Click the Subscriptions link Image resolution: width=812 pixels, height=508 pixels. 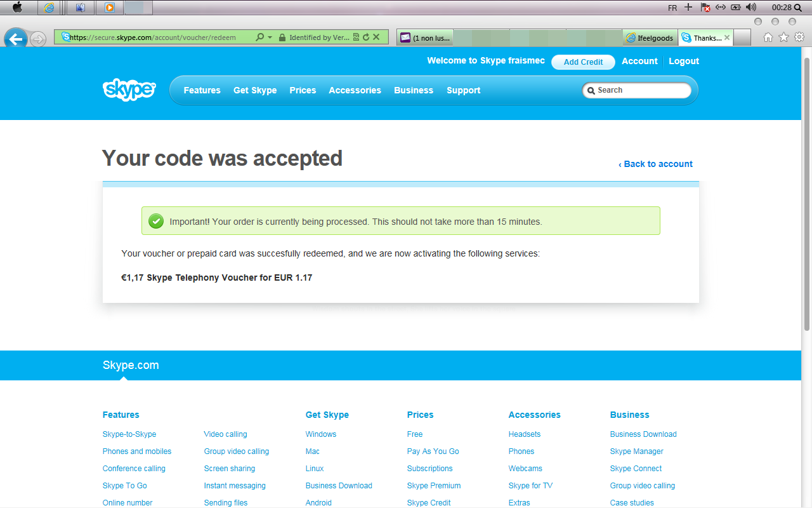pyautogui.click(x=430, y=469)
